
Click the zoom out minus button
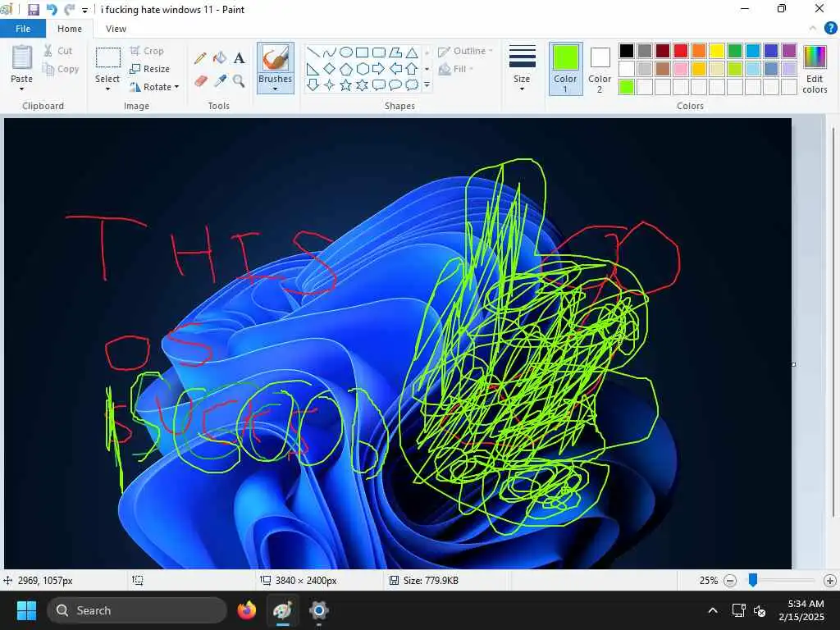729,580
